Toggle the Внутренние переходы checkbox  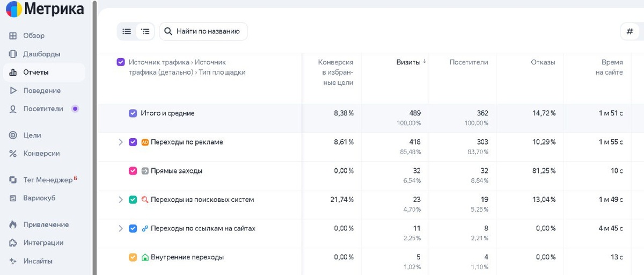(x=133, y=257)
